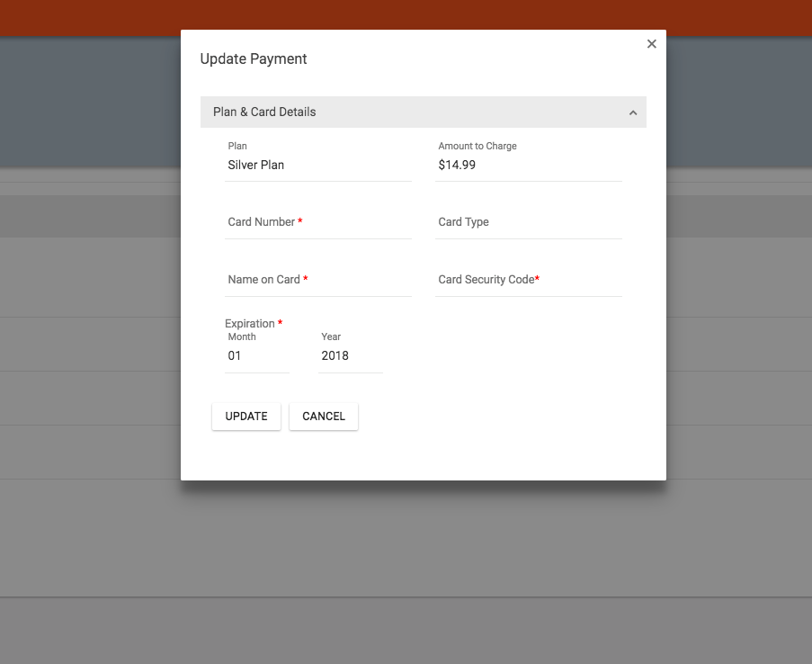Click the value 01 in Month field
This screenshot has width=812, height=664.
pyautogui.click(x=235, y=355)
